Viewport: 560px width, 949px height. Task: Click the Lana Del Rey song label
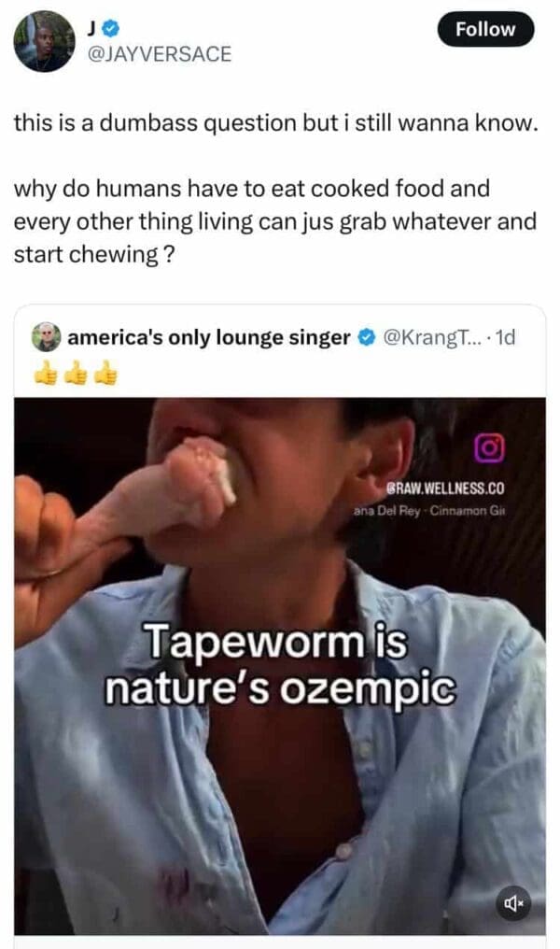428,510
